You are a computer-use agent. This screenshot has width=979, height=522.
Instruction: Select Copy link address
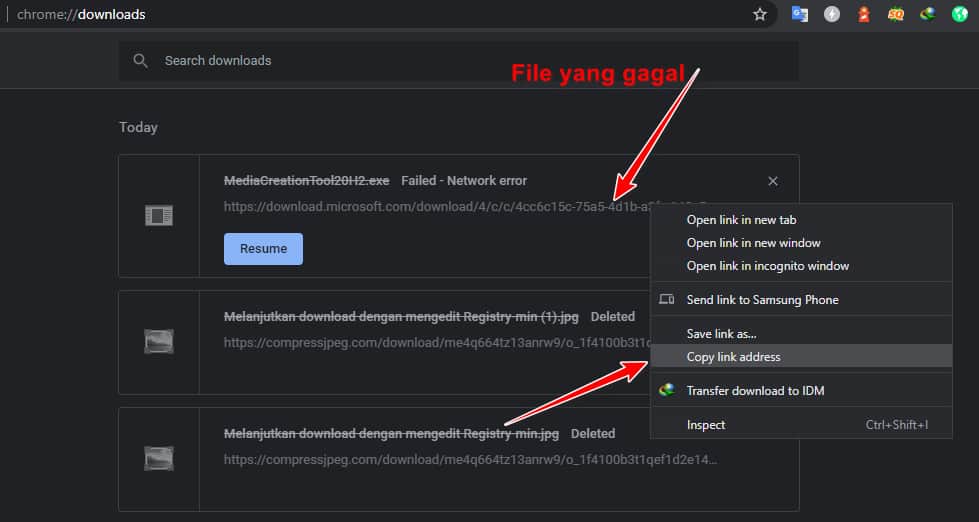[x=801, y=357]
